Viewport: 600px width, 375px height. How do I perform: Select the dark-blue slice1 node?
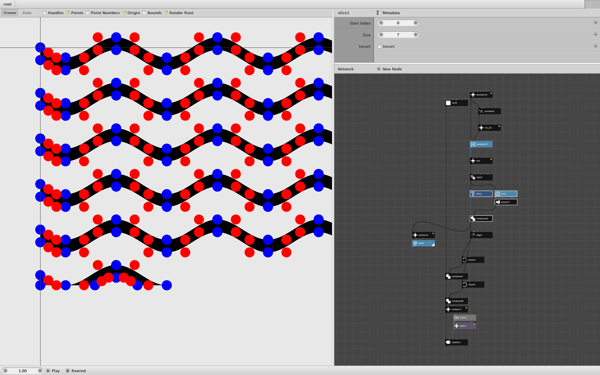pyautogui.click(x=481, y=194)
